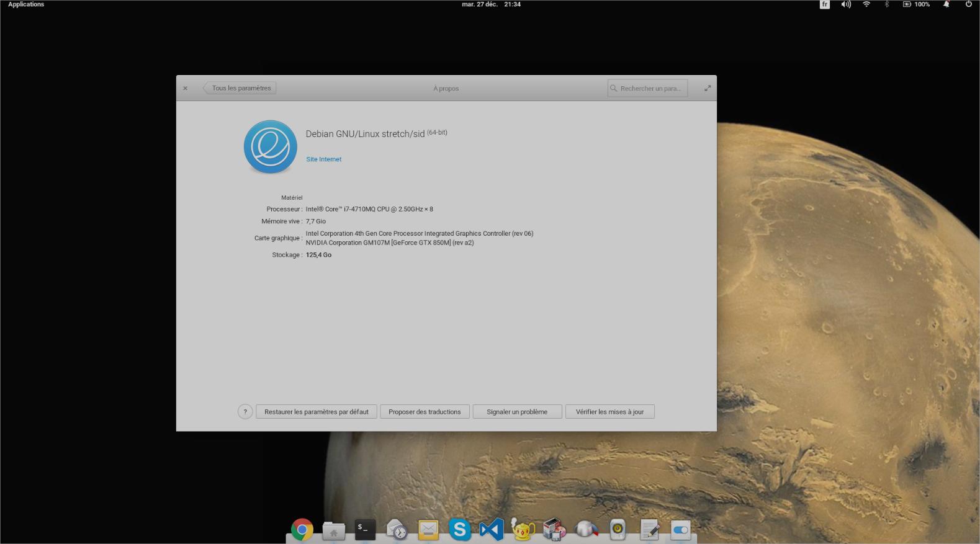The height and width of the screenshot is (544, 980).
Task: Click the (64-bit) label
Action: (x=437, y=132)
